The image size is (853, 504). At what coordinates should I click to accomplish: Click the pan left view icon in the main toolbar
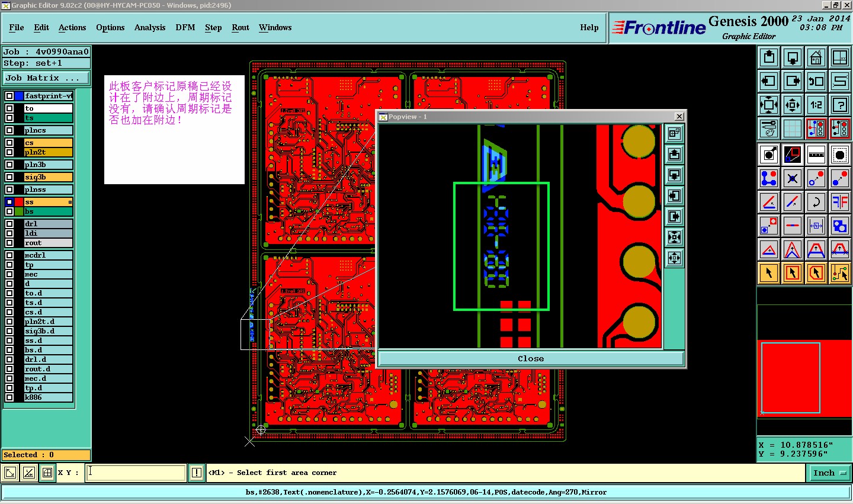[769, 81]
